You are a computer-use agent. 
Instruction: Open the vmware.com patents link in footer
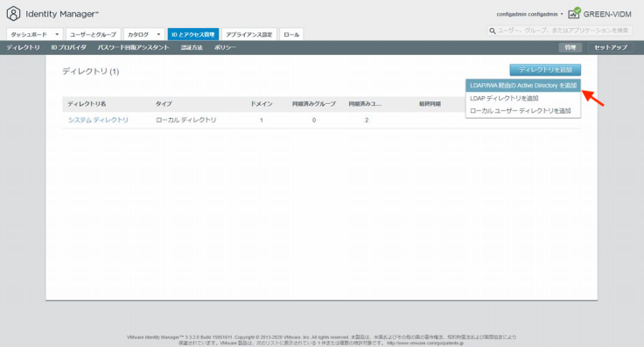(425, 343)
